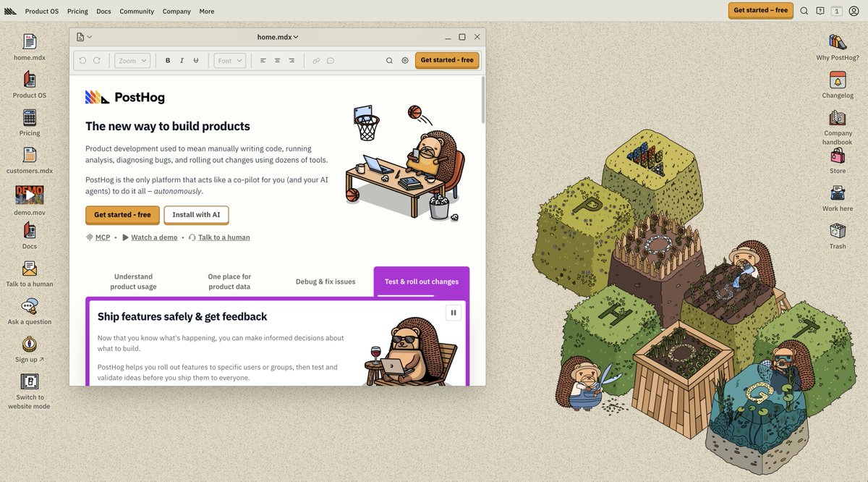The image size is (868, 482).
Task: Open the Product OS menu
Action: pos(42,12)
